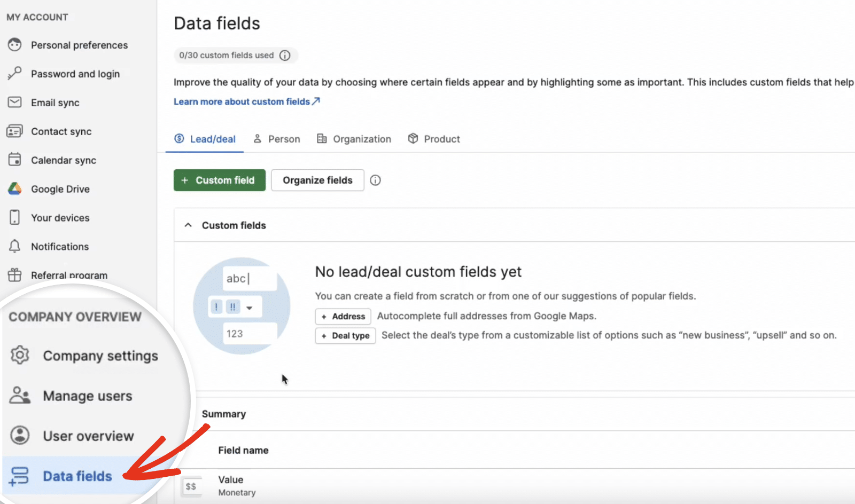This screenshot has height=504, width=855.
Task: Open User overview page
Action: point(88,436)
